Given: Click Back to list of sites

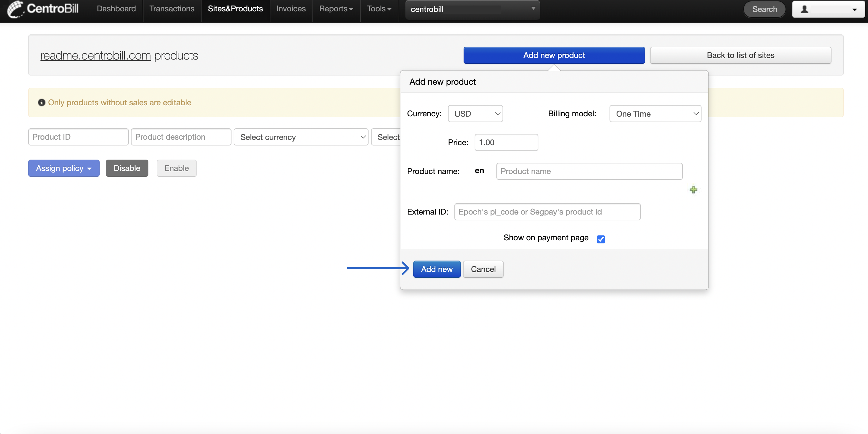Looking at the screenshot, I should pyautogui.click(x=741, y=55).
